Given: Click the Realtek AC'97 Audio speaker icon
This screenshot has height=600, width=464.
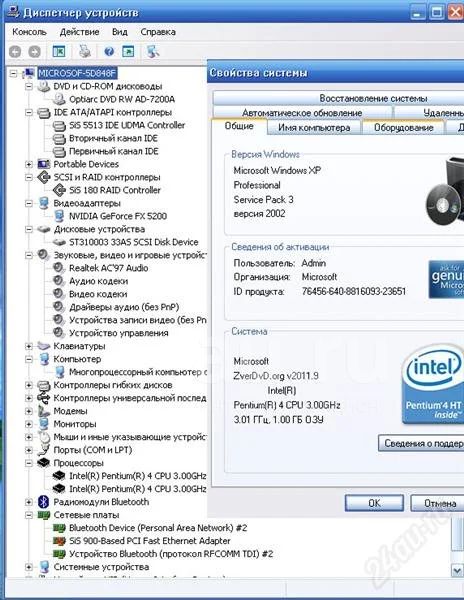Looking at the screenshot, I should coord(59,268).
